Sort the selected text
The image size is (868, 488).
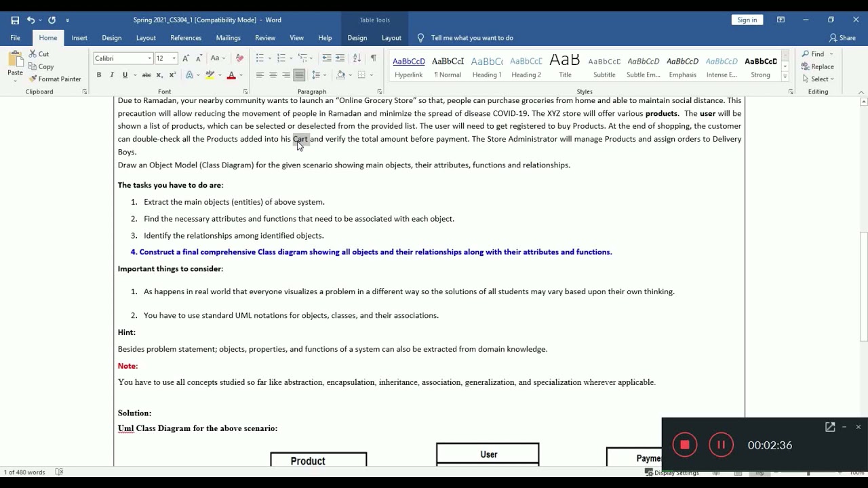(357, 58)
